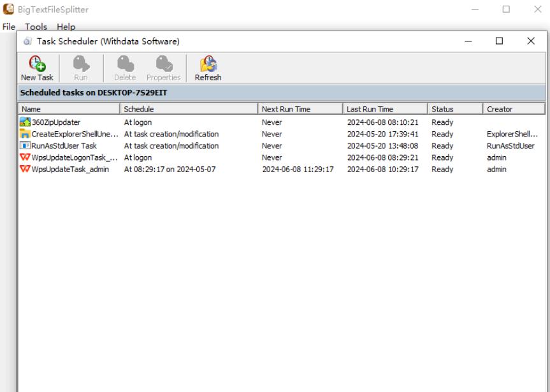The width and height of the screenshot is (550, 392).
Task: Select the WpsUpdateTask_admin task name
Action: pos(70,169)
